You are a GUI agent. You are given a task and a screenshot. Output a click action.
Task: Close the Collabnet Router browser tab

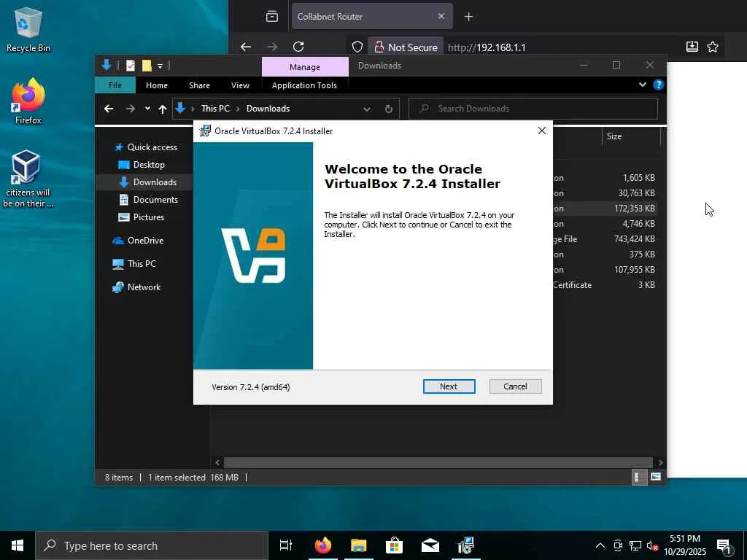tap(441, 16)
